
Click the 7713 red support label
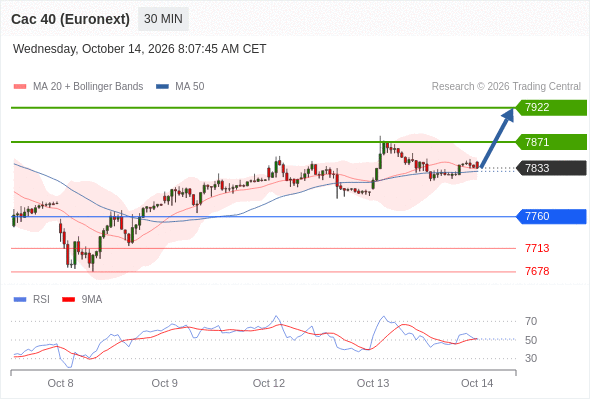click(x=537, y=248)
